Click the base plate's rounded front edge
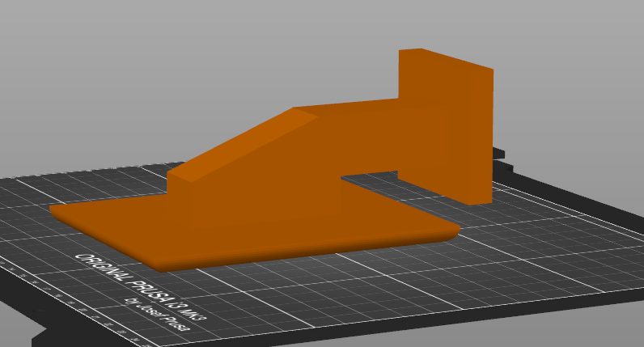 tap(307, 252)
